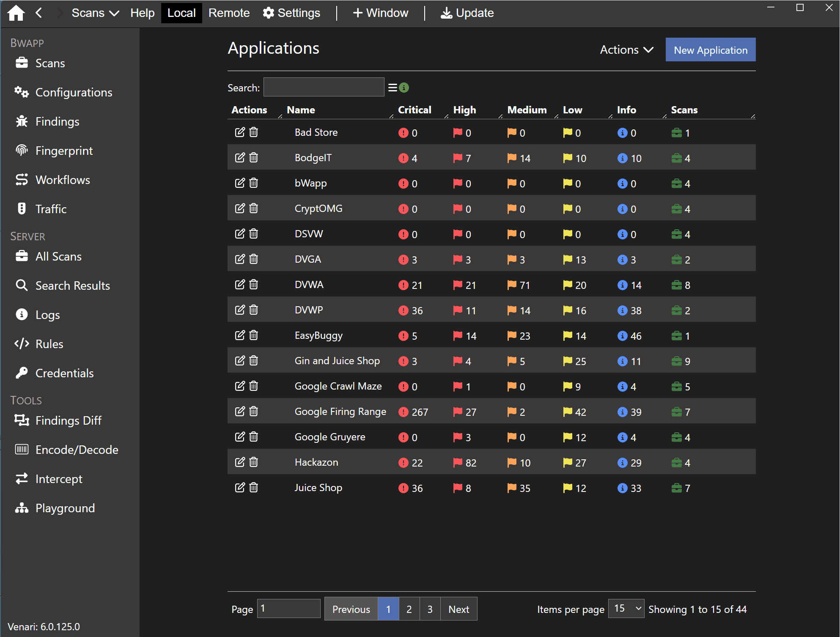This screenshot has height=637, width=840.
Task: Open the Fingerprint sidebar section
Action: [63, 151]
